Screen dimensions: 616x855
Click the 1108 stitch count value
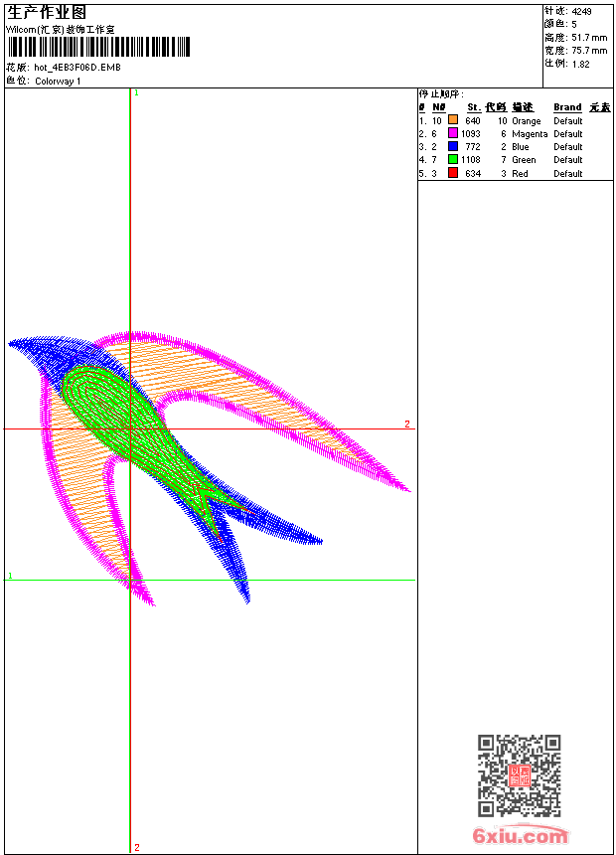pyautogui.click(x=470, y=159)
